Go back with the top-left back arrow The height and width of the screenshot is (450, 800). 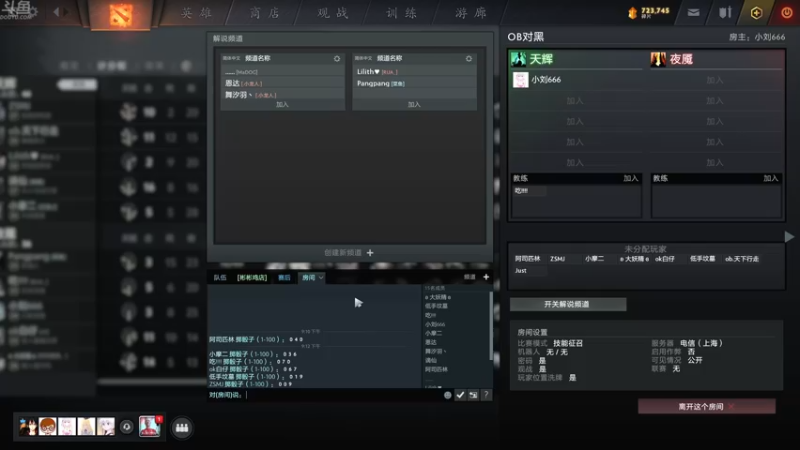tap(57, 11)
